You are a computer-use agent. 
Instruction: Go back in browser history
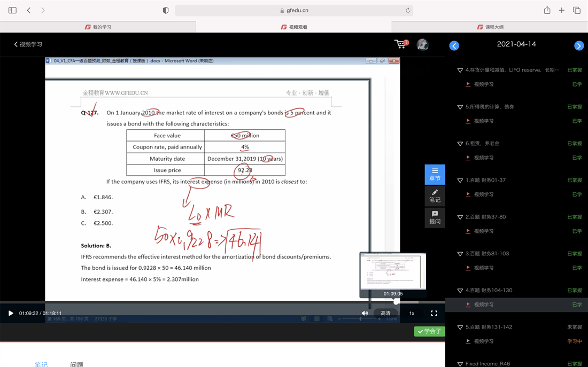click(x=29, y=11)
